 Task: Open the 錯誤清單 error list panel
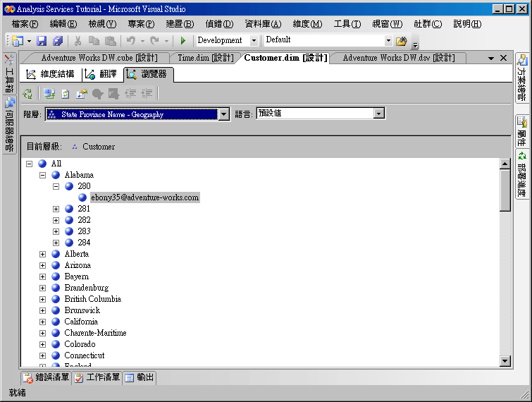click(46, 377)
